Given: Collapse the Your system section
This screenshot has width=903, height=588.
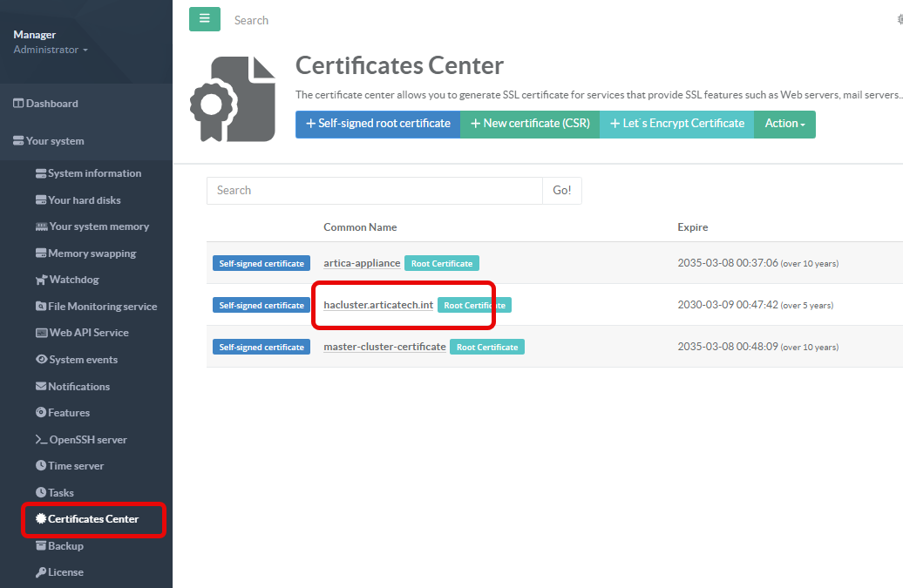Looking at the screenshot, I should (55, 141).
